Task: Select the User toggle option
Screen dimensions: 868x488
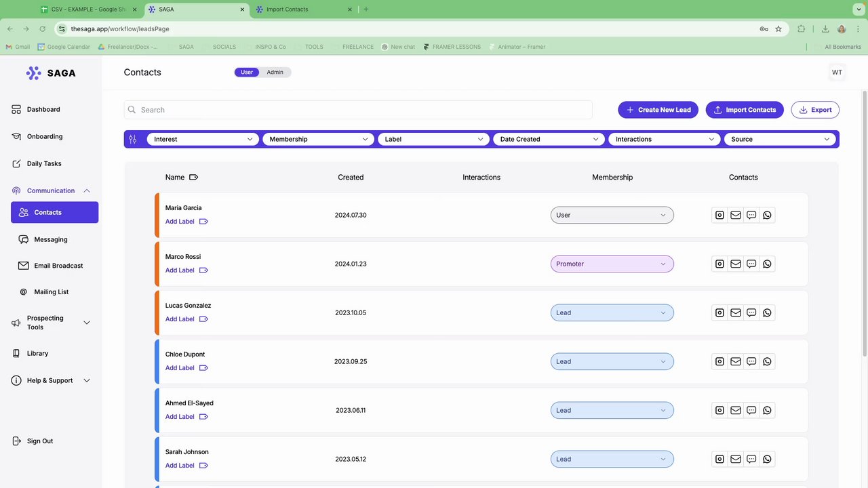Action: tap(247, 73)
